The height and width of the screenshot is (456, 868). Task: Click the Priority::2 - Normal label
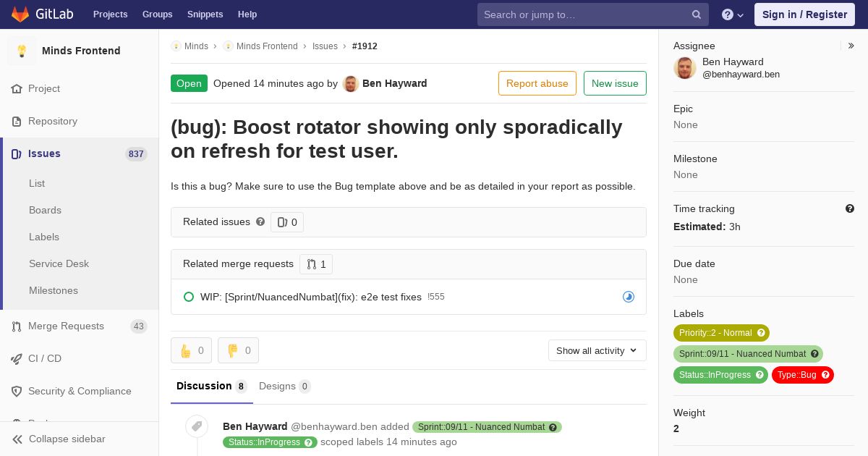715,333
